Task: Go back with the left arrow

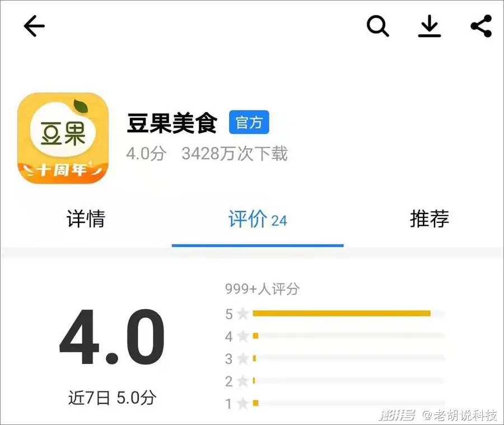Action: pyautogui.click(x=34, y=26)
